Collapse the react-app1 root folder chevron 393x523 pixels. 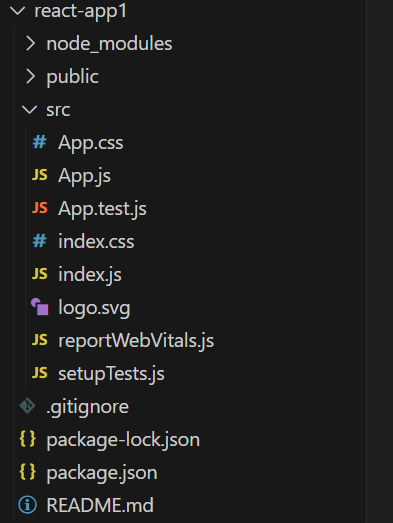pos(18,11)
